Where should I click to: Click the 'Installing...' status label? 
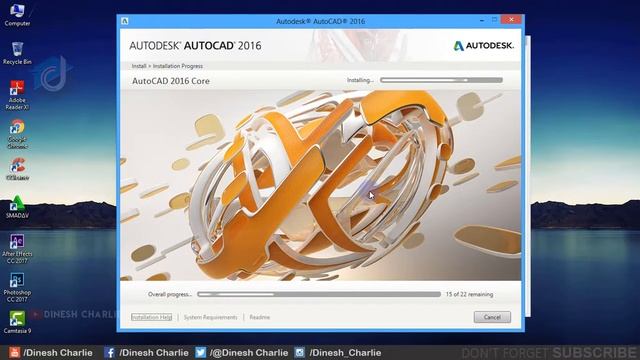(x=360, y=80)
